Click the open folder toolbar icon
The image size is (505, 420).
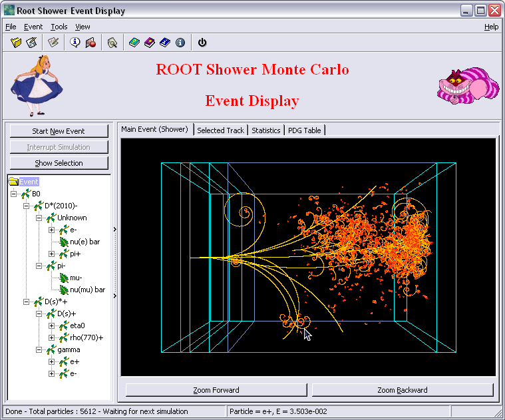17,43
